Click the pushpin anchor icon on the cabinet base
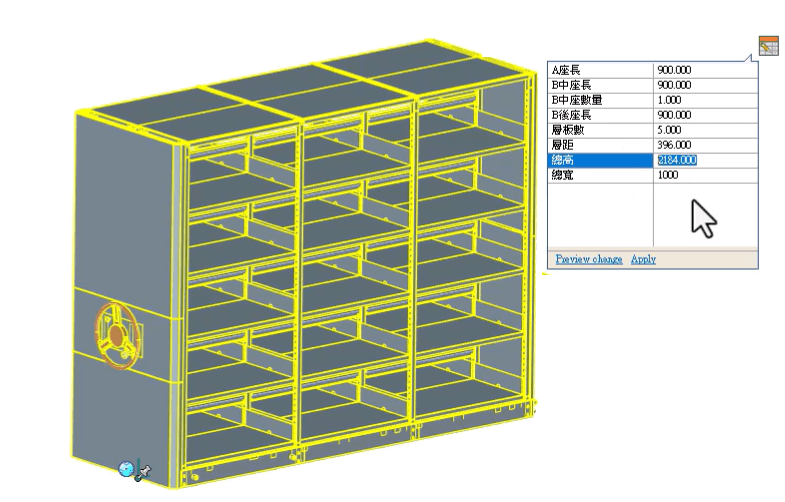 143,472
